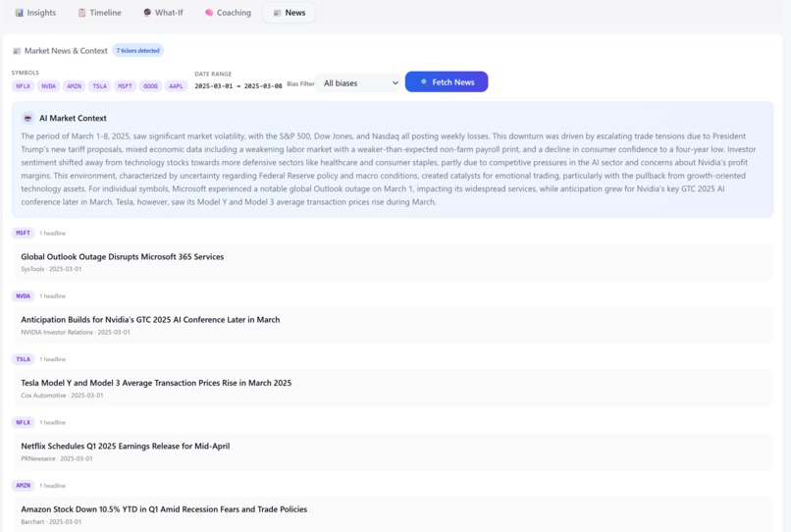Click the AI Market Context heading
791x532 pixels.
[x=73, y=118]
